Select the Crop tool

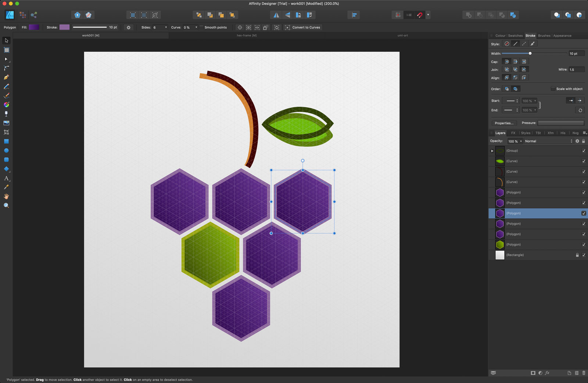(x=6, y=132)
